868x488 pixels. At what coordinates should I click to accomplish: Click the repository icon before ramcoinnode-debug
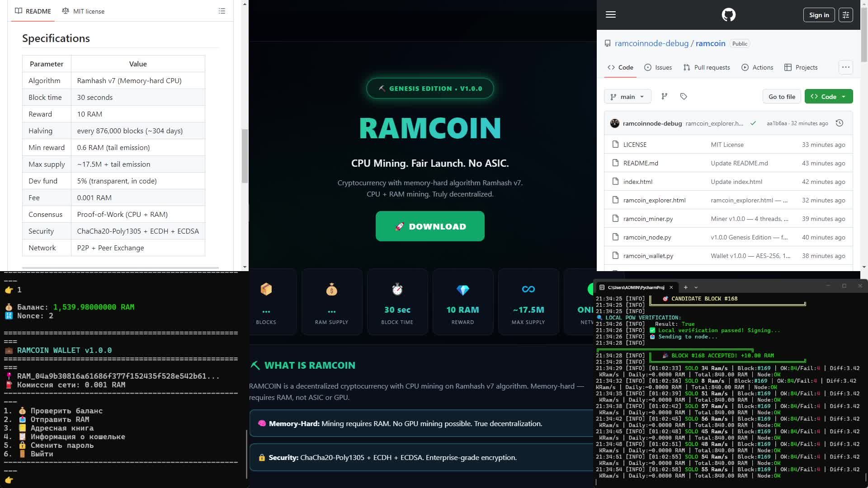[x=608, y=43]
